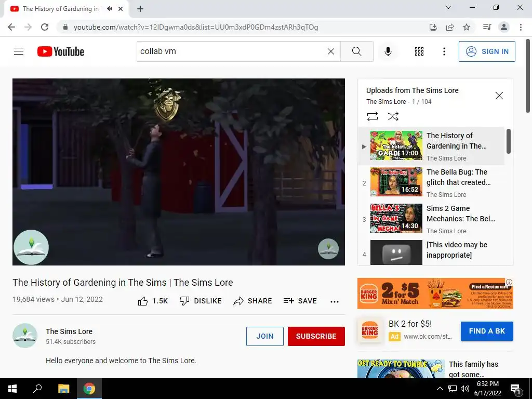Image resolution: width=532 pixels, height=399 pixels.
Task: Click FIND A BK ad button
Action: click(x=487, y=331)
